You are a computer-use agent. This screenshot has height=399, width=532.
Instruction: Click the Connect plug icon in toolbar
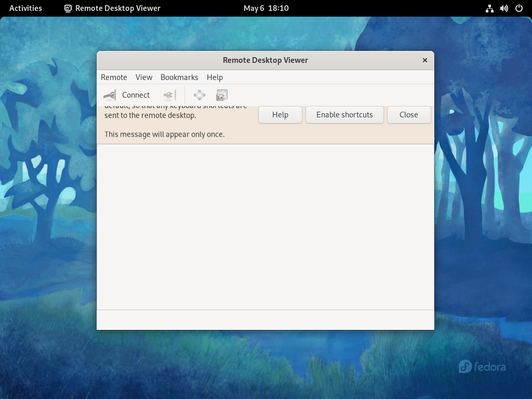(110, 95)
